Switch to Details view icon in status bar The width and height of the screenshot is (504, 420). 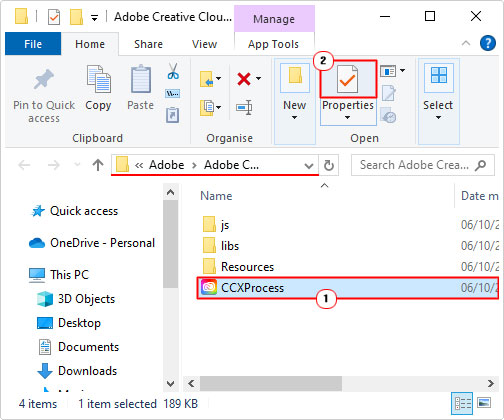click(463, 403)
